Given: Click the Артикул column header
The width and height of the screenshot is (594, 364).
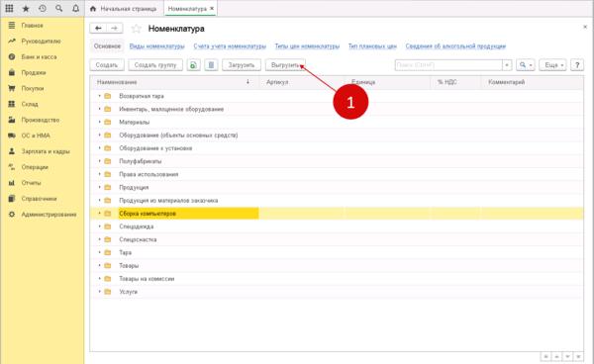Looking at the screenshot, I should [x=302, y=82].
